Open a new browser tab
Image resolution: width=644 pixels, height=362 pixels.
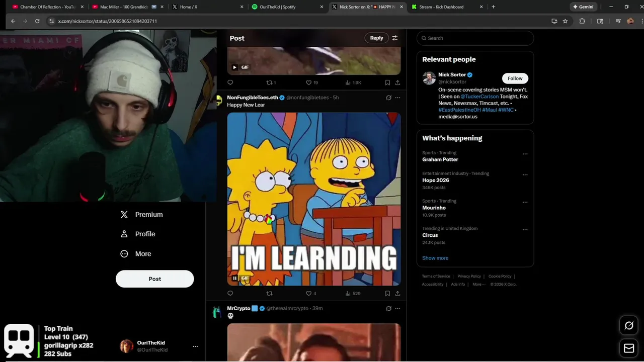(493, 7)
